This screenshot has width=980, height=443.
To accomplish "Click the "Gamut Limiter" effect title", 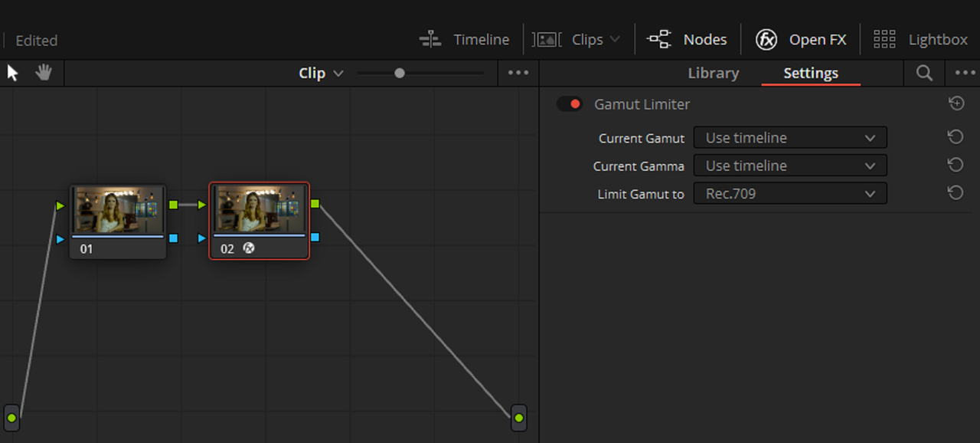I will [x=642, y=104].
